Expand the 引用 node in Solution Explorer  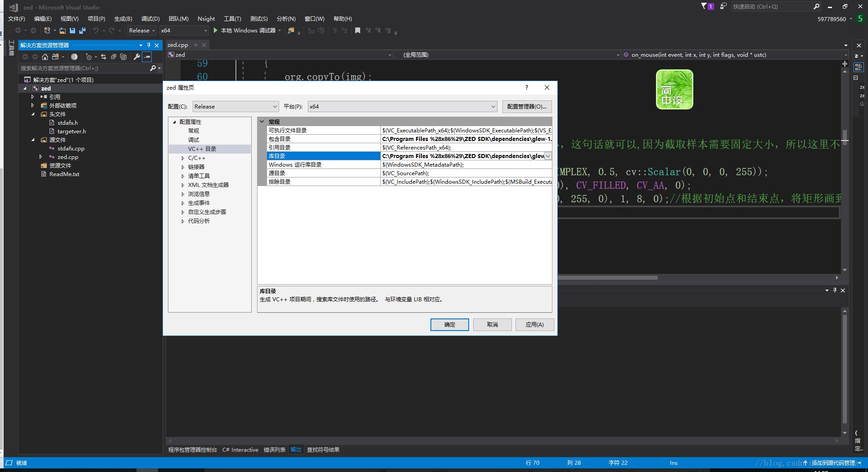click(x=32, y=97)
